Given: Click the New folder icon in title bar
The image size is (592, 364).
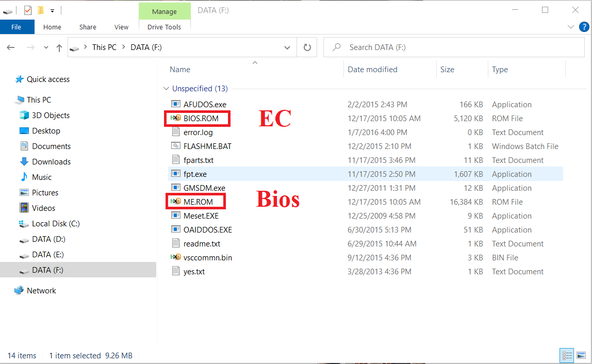Looking at the screenshot, I should [41, 10].
